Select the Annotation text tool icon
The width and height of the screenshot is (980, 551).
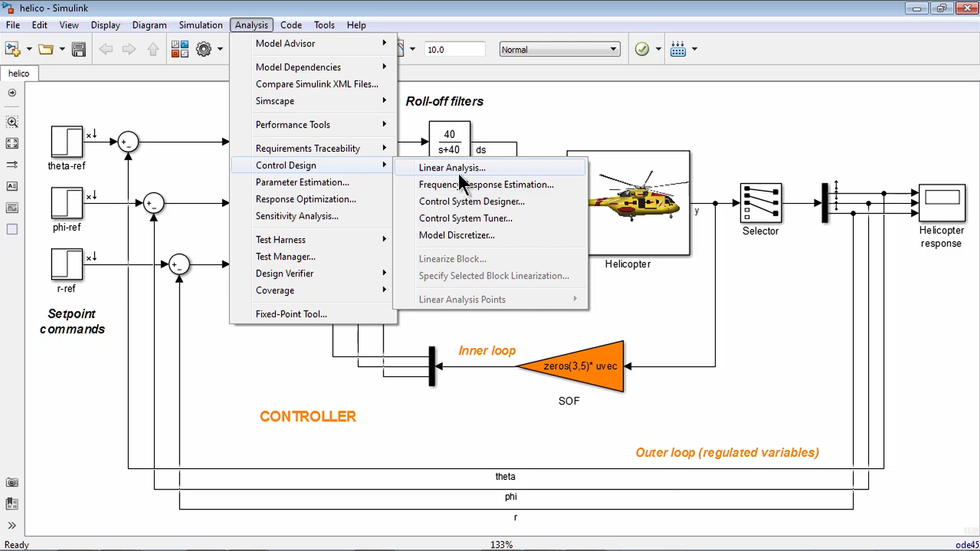click(12, 186)
